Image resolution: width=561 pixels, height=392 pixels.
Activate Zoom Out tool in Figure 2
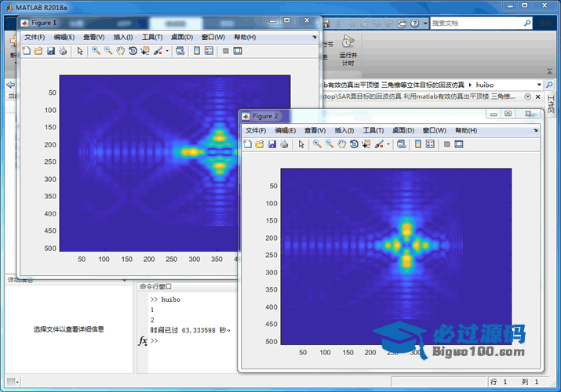point(330,144)
